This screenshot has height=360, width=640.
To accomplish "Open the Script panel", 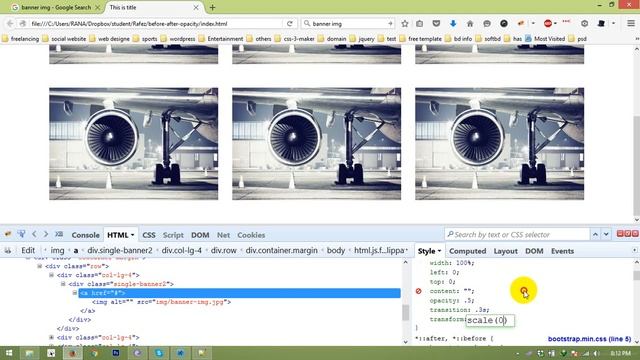I will click(x=173, y=235).
